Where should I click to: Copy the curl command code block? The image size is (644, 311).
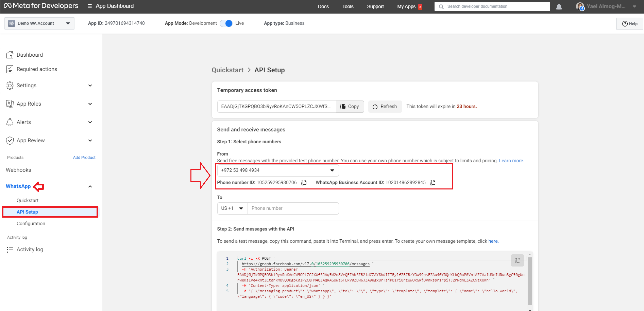518,260
